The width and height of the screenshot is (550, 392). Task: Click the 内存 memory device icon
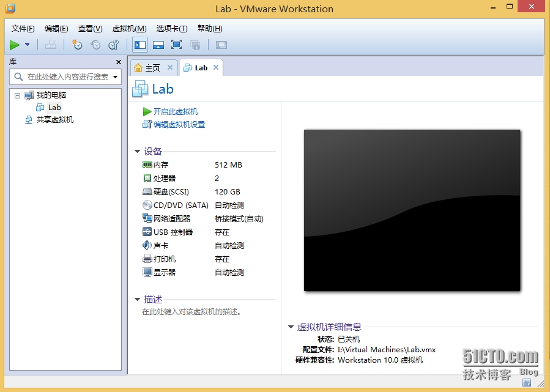tap(147, 165)
